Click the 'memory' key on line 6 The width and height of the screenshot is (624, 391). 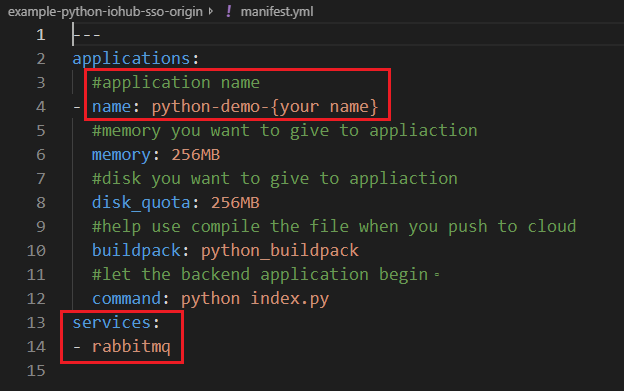point(121,155)
